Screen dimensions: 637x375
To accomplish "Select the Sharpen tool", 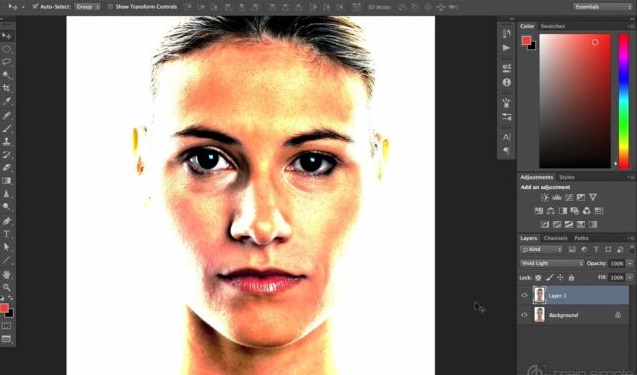I will pos(6,194).
